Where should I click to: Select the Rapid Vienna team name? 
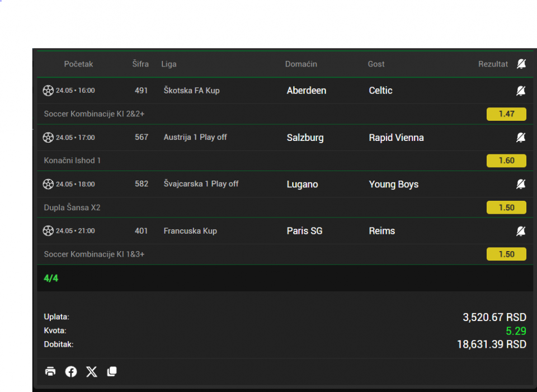[396, 138]
